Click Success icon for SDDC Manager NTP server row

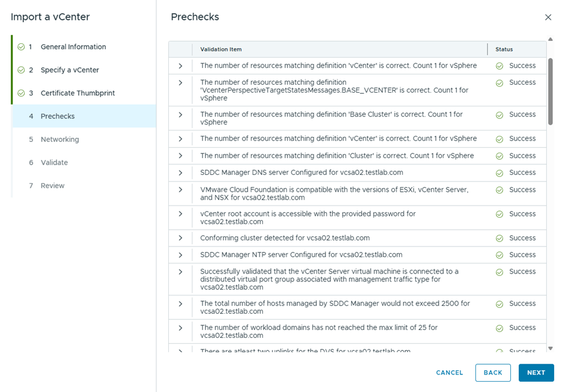pos(499,255)
